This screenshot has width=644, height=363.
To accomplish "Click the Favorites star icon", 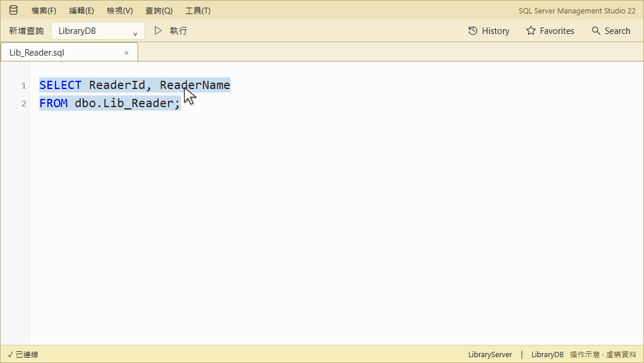I will pyautogui.click(x=530, y=31).
